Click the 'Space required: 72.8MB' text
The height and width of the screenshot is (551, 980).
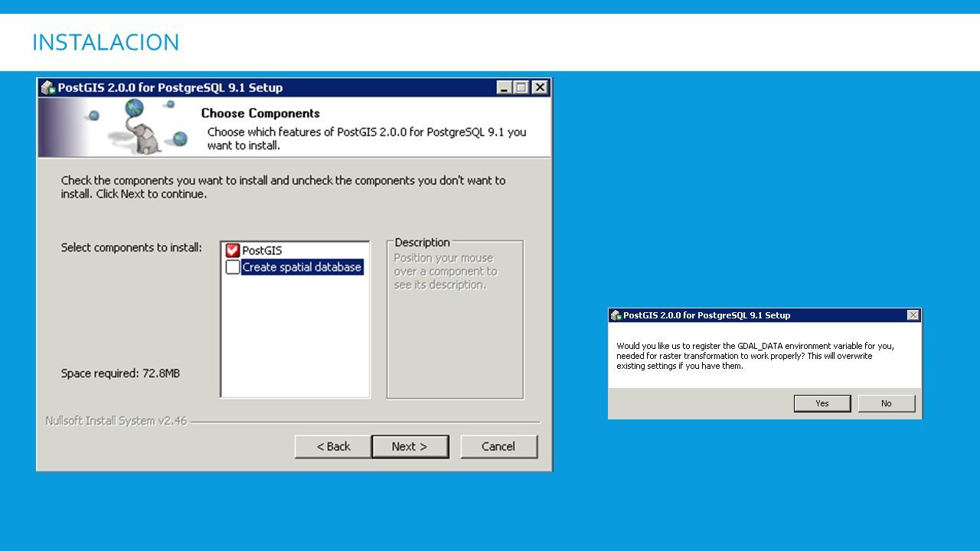coord(120,373)
